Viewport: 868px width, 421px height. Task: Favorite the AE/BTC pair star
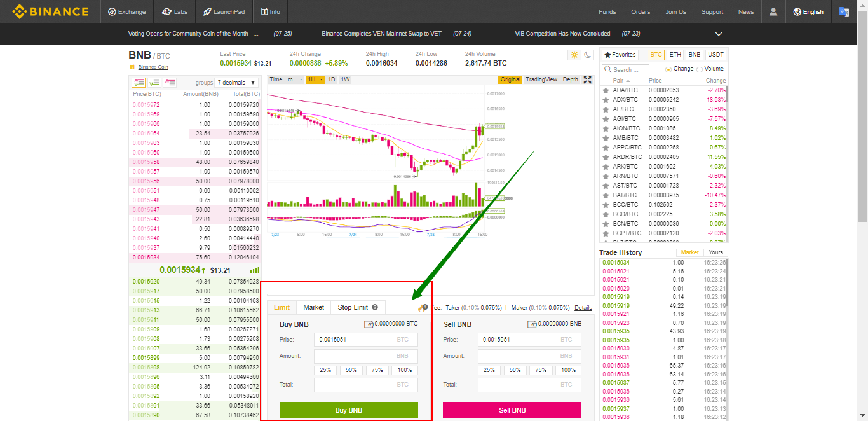click(606, 109)
